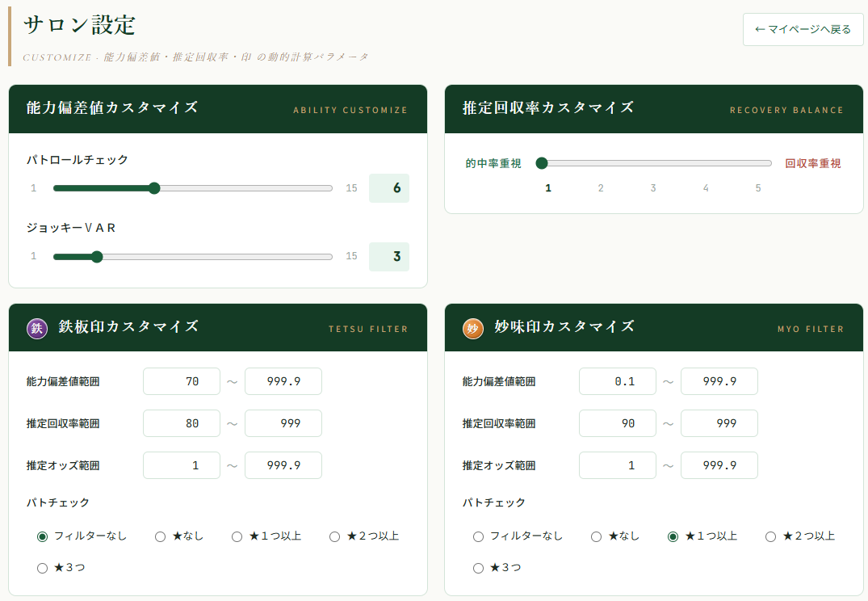Click the purple 鉄 badge icon
868x601 pixels.
pyautogui.click(x=37, y=329)
